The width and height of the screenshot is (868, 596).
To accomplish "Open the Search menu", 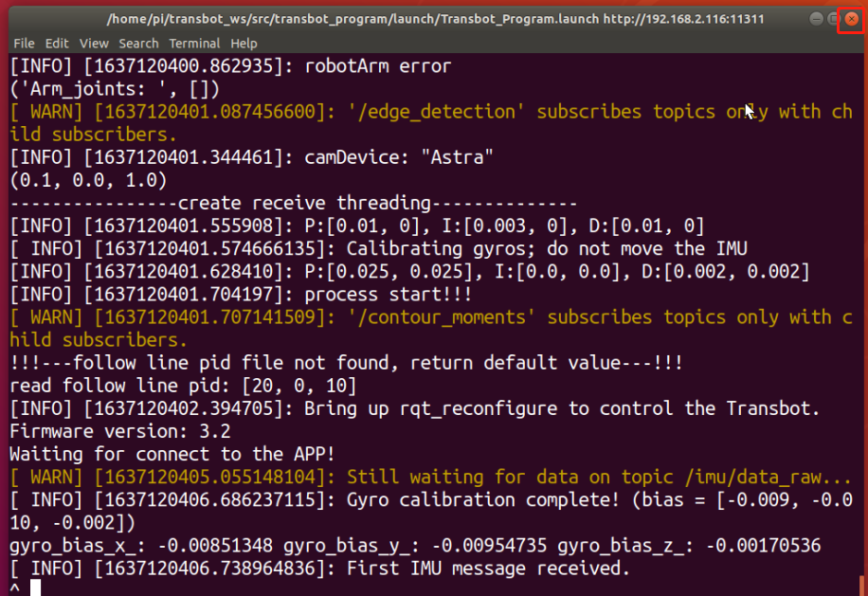I will [138, 44].
